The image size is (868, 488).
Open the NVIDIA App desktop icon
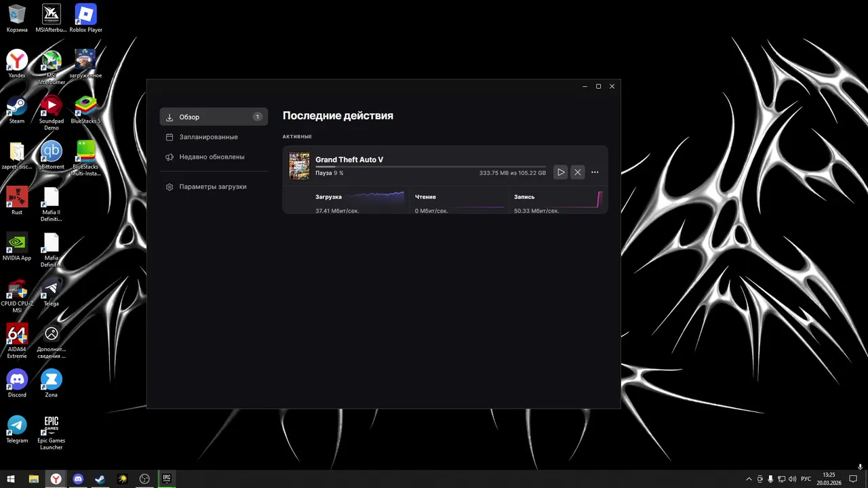[x=17, y=247]
